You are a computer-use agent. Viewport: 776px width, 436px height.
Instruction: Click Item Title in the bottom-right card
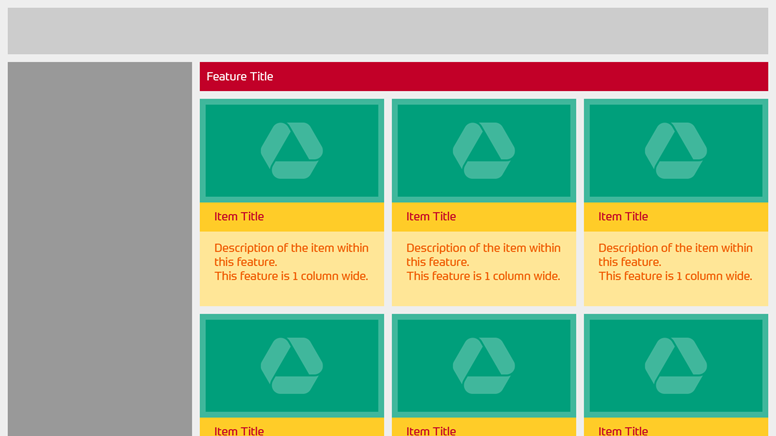click(x=623, y=431)
